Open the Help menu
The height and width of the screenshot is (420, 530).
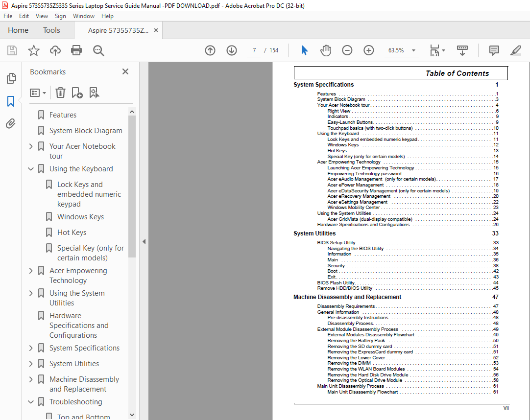(107, 16)
